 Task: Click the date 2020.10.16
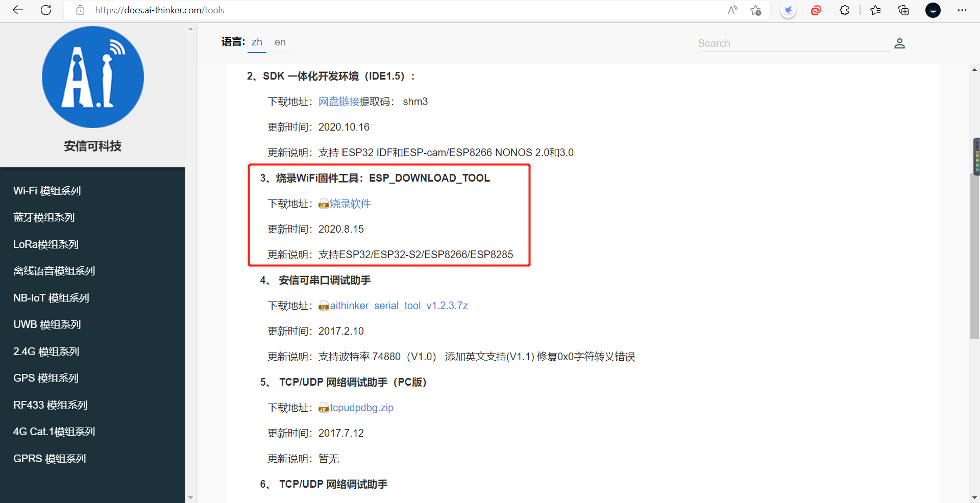(344, 127)
